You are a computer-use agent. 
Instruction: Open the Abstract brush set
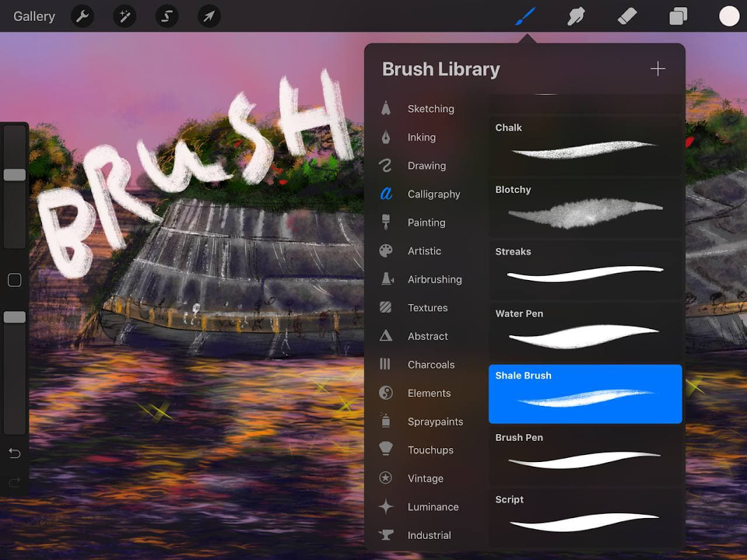(x=427, y=336)
